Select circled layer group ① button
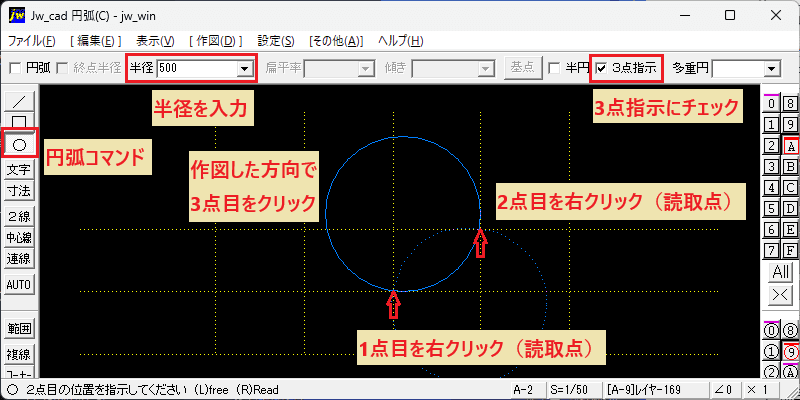 click(772, 352)
